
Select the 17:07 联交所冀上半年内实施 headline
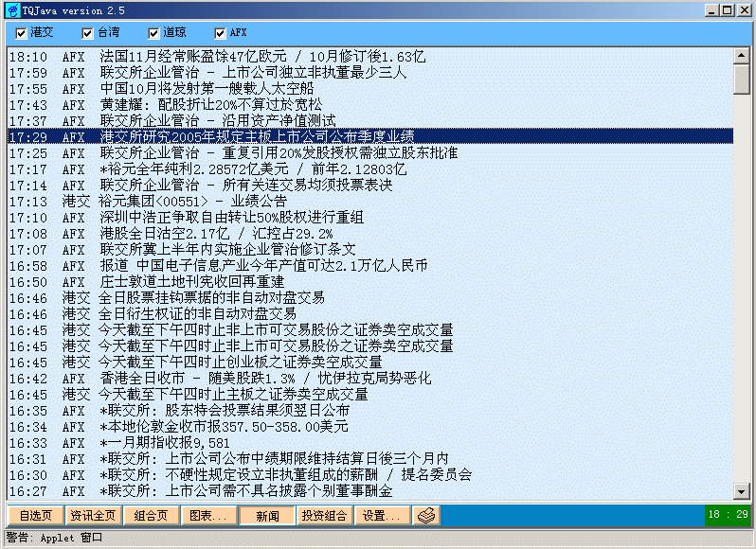pyautogui.click(x=370, y=250)
